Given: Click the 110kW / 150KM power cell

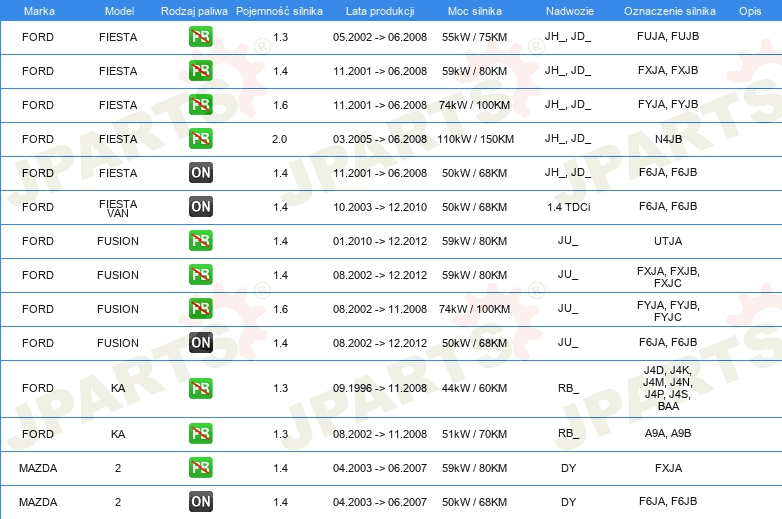Looking at the screenshot, I should coord(476,139).
